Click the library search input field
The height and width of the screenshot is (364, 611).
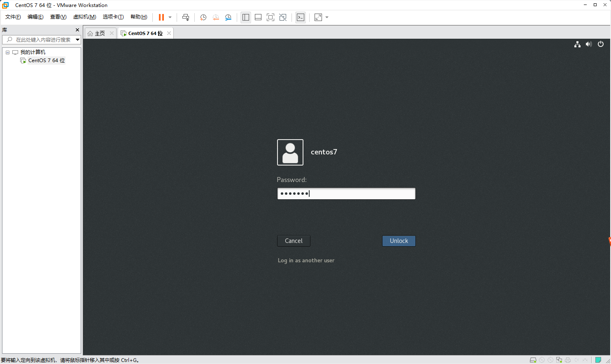(x=41, y=40)
